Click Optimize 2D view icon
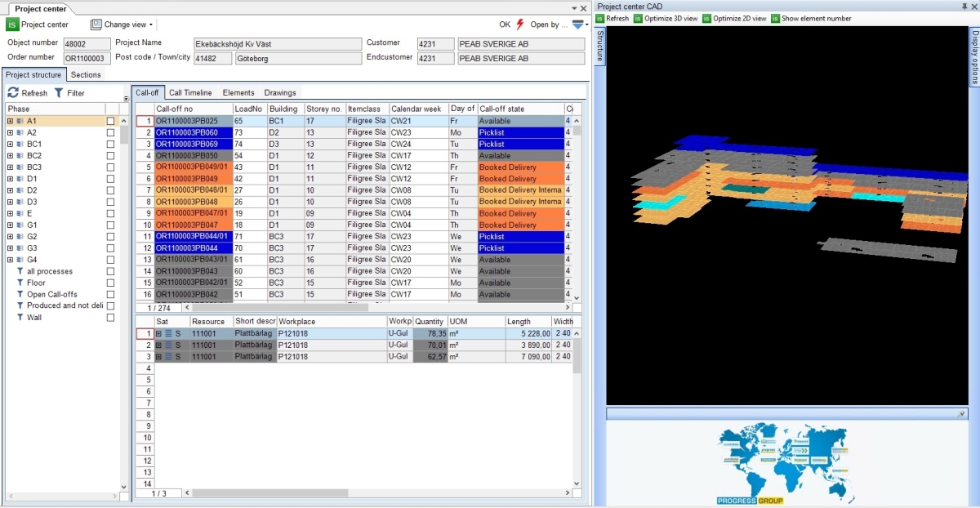The width and height of the screenshot is (980, 508). (x=706, y=18)
